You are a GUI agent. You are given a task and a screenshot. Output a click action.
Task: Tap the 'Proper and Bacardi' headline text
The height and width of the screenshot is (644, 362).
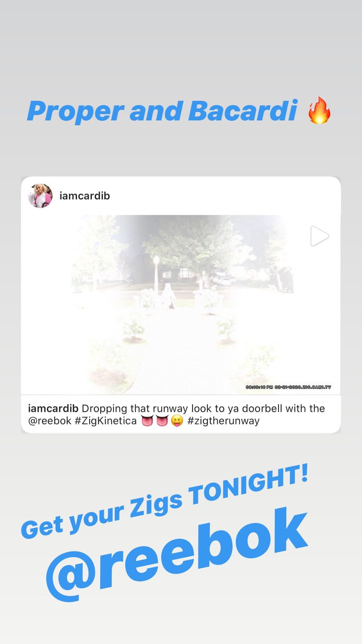pos(162,111)
